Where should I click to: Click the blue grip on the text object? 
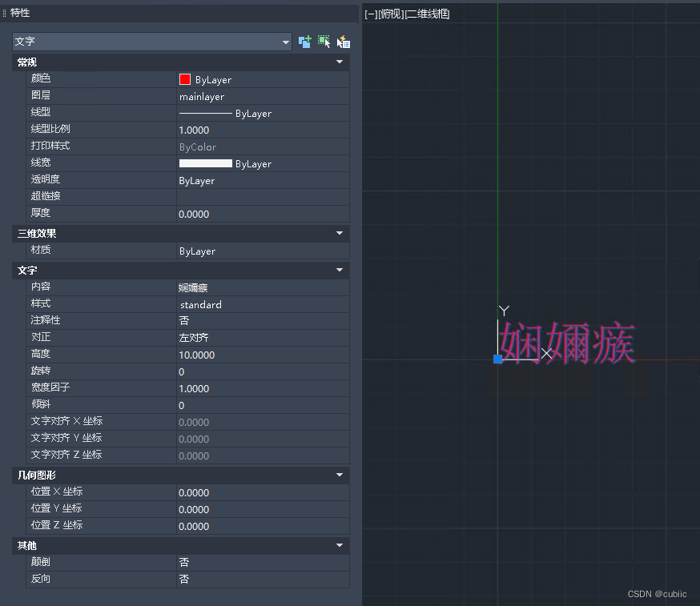497,359
